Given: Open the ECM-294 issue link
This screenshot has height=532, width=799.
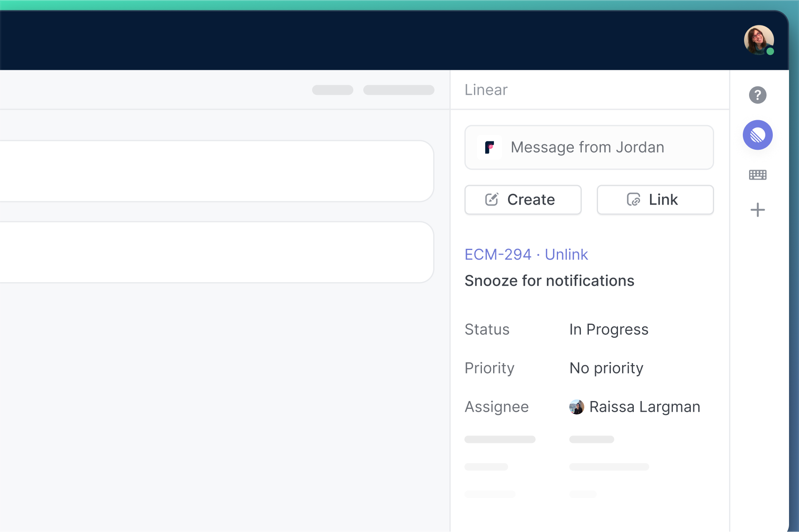Looking at the screenshot, I should tap(498, 255).
